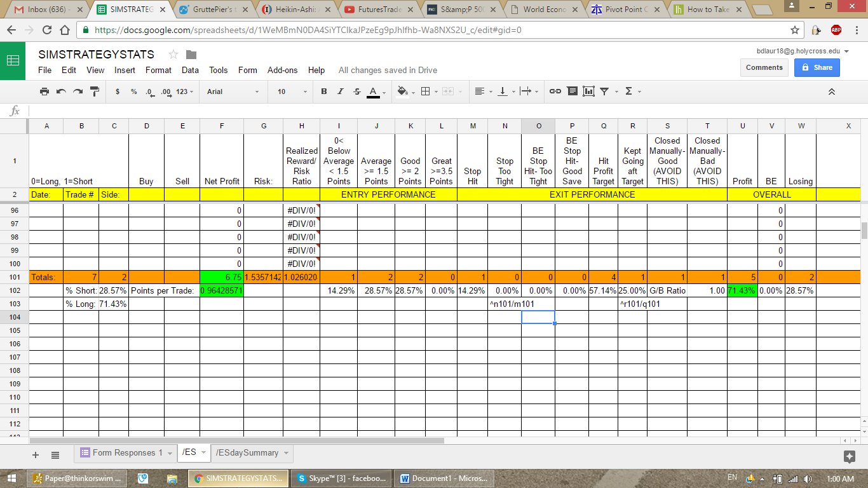Open text wrapping dropdown
The height and width of the screenshot is (488, 868).
click(529, 91)
